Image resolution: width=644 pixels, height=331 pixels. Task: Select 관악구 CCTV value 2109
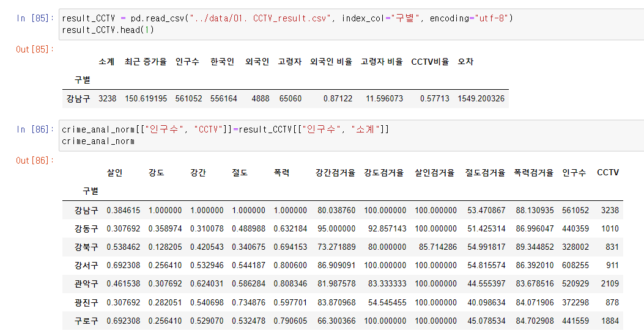pyautogui.click(x=610, y=284)
